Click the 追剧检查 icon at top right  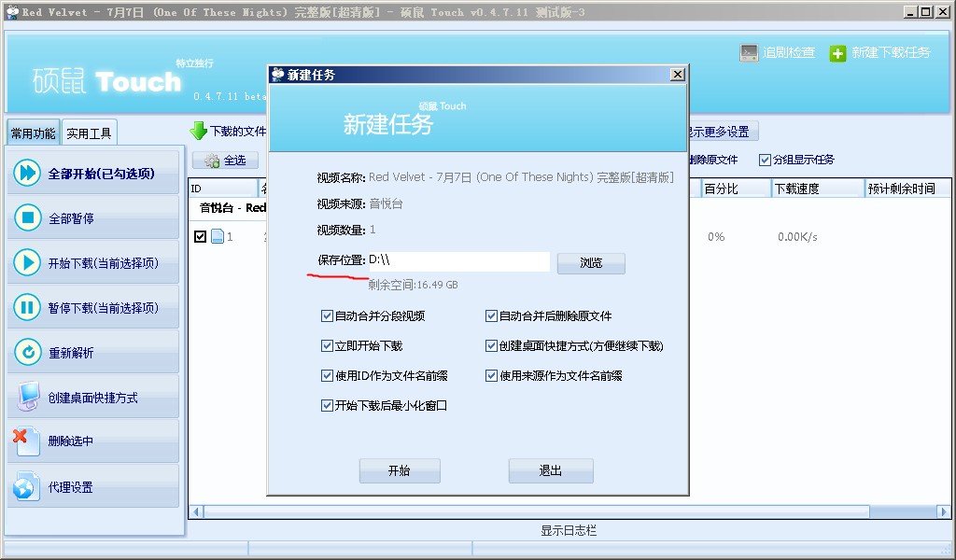748,53
